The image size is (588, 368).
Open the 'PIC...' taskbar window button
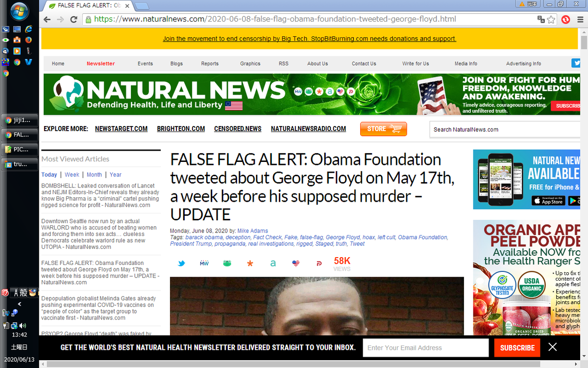[x=18, y=149]
